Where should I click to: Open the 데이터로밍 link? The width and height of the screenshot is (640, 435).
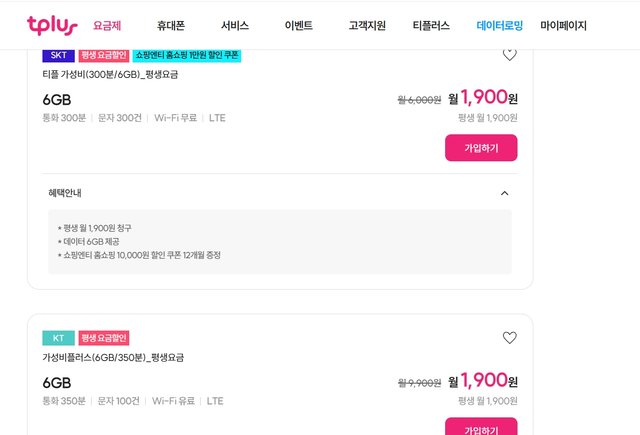pos(500,26)
